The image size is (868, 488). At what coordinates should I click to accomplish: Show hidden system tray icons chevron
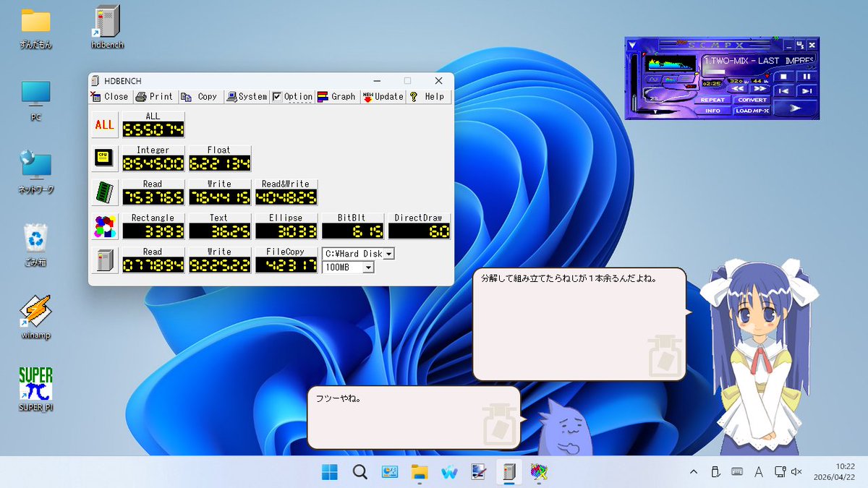pos(694,472)
